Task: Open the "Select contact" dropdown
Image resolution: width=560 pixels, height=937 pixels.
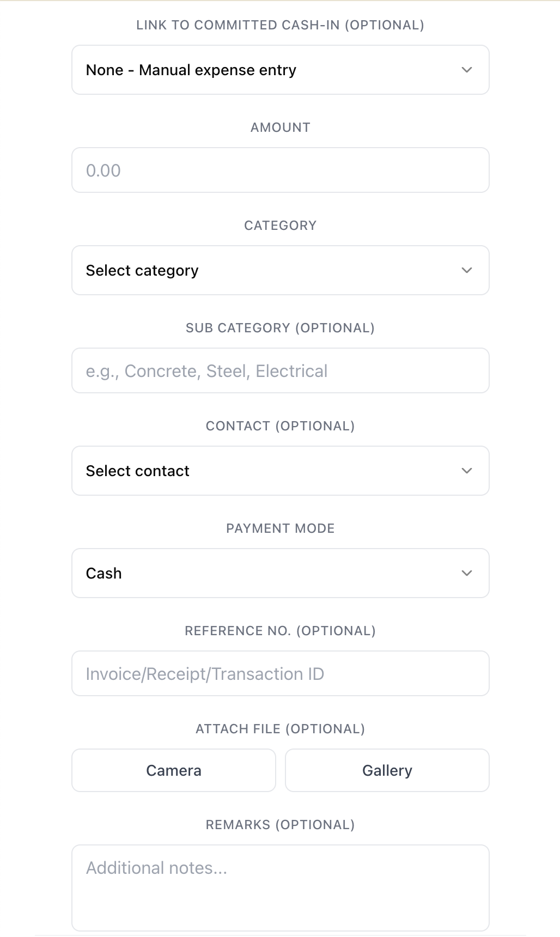Action: pyautogui.click(x=272, y=471)
